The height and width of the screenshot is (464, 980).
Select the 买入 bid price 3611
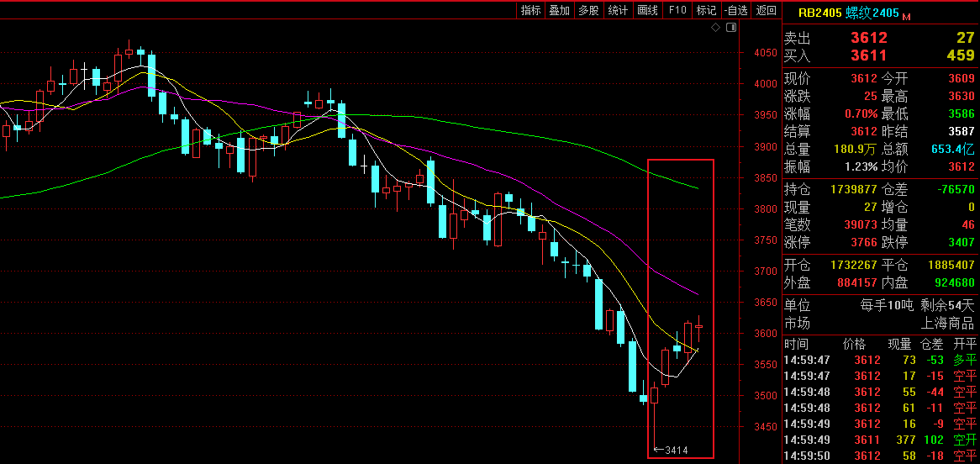coord(868,55)
